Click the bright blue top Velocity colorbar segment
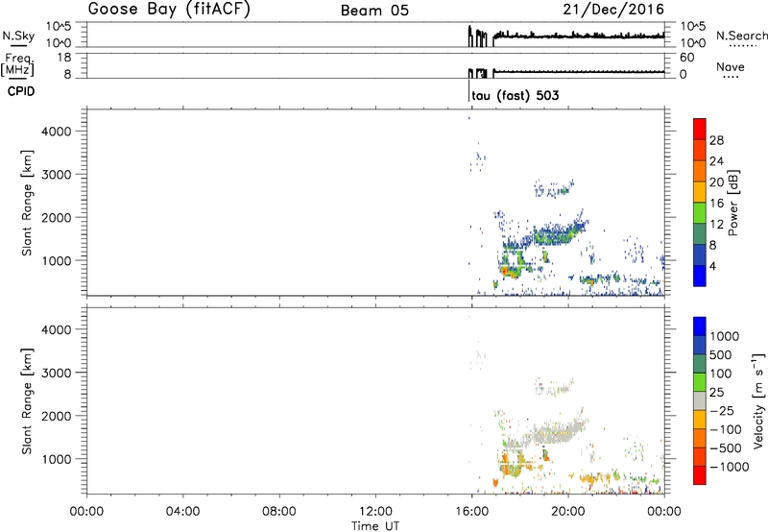Image resolution: width=768 pixels, height=532 pixels. [700, 326]
